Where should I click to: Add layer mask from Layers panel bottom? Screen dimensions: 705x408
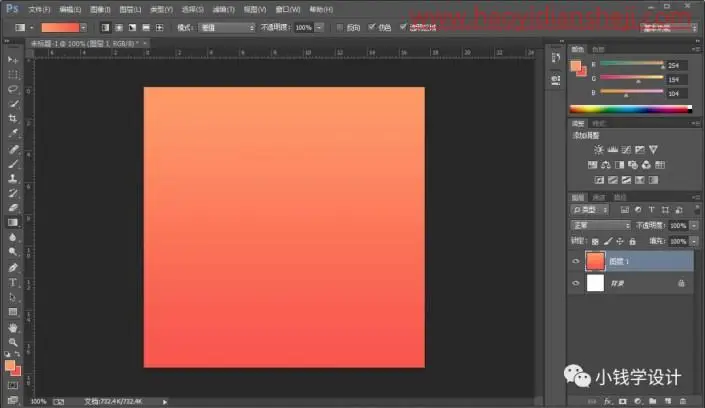623,401
